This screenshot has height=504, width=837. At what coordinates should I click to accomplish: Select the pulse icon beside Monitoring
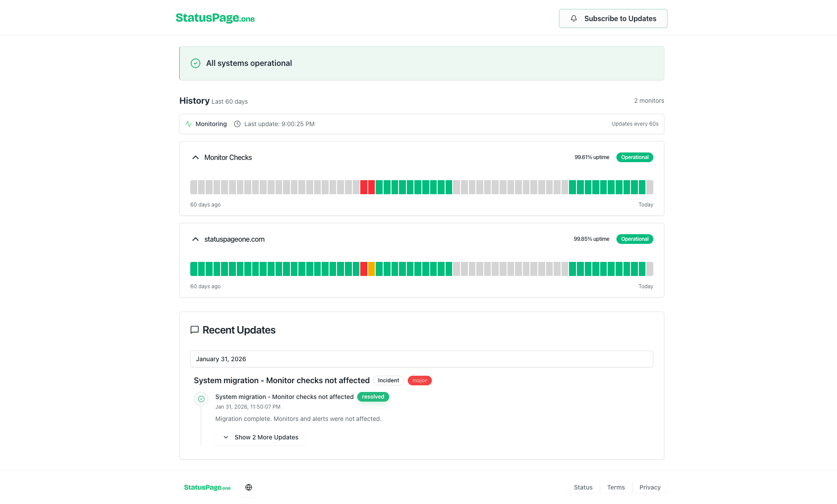coord(188,124)
